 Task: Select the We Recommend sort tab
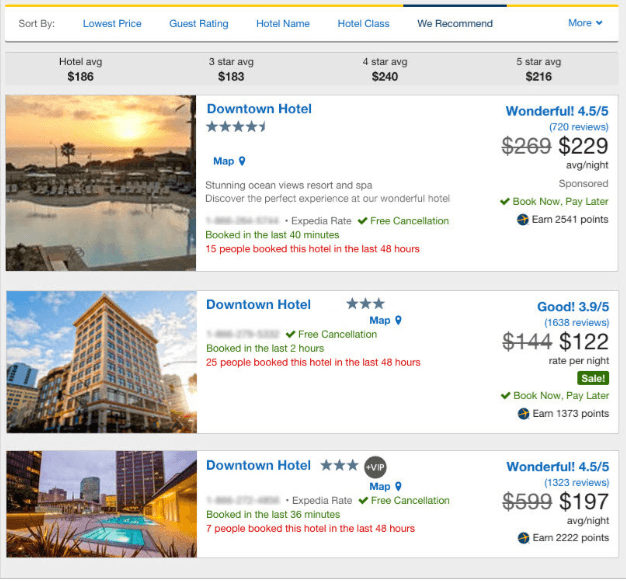click(455, 24)
